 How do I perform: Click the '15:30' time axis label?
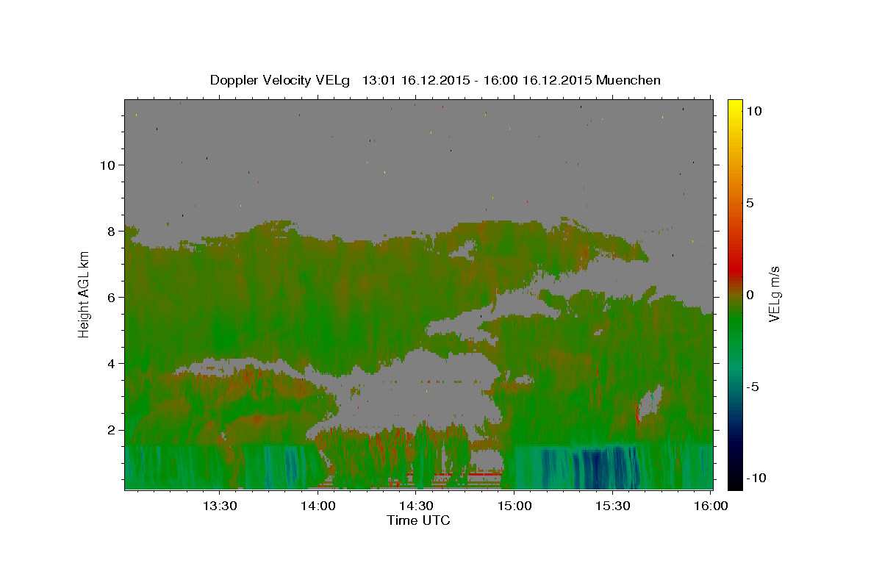[x=613, y=506]
